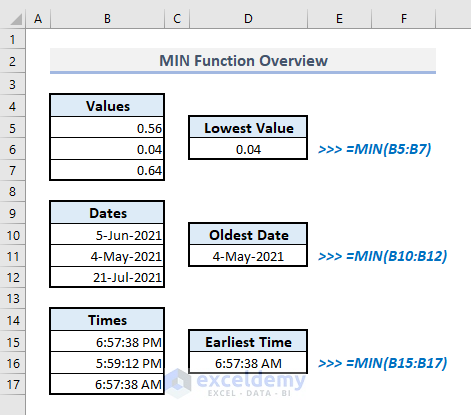Select row 4 header
Viewport: 471px width, 415px height.
13,106
